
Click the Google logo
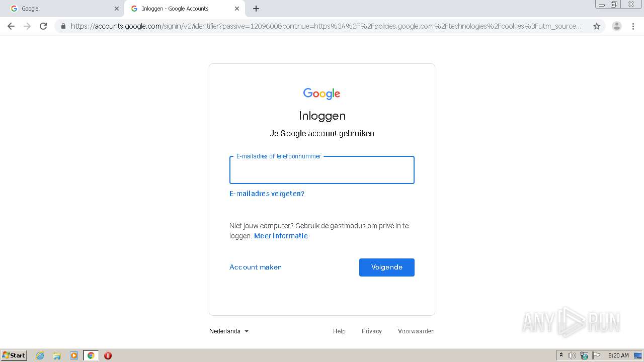(x=322, y=94)
